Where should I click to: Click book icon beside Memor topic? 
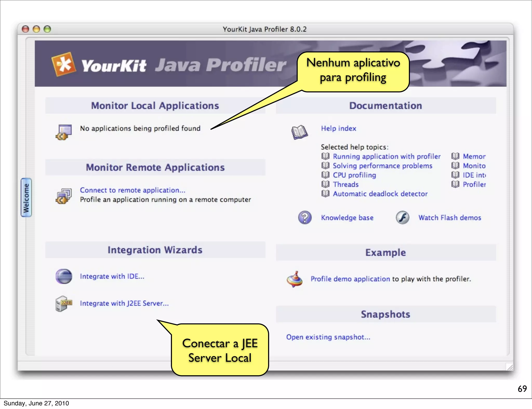coord(455,156)
